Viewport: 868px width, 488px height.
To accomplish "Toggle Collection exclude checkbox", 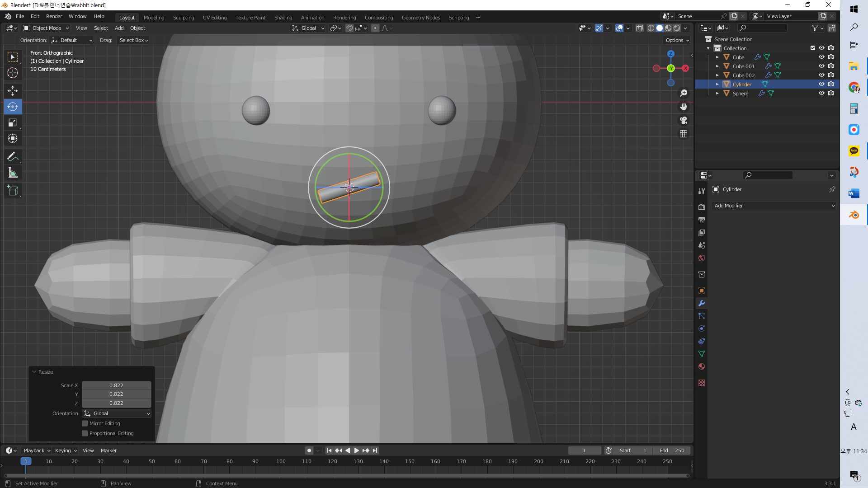I will [x=813, y=48].
